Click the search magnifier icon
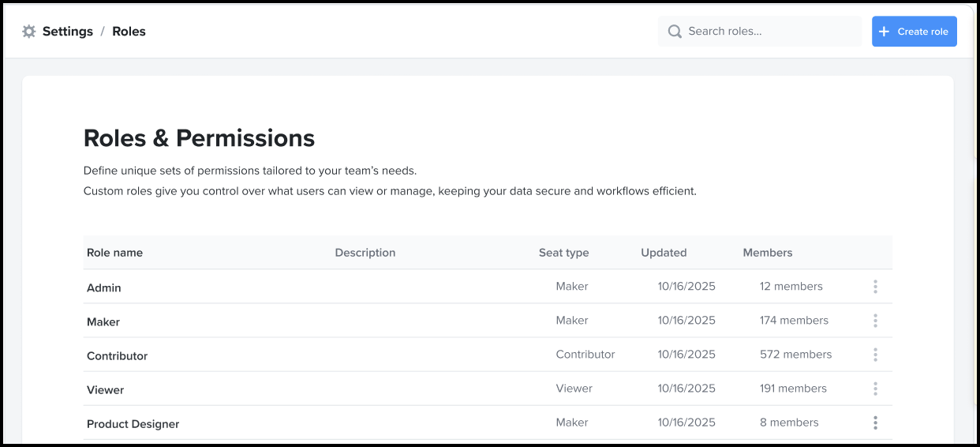980x447 pixels. (675, 32)
